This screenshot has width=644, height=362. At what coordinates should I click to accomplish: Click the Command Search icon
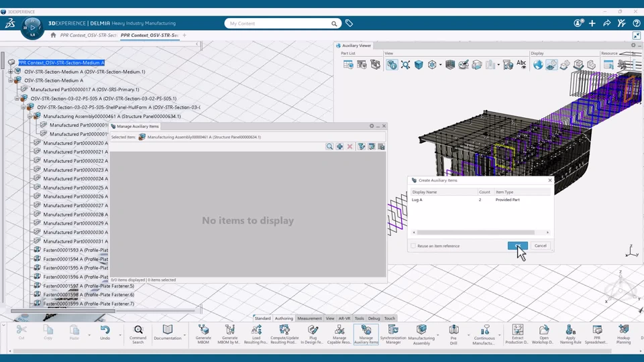tap(138, 330)
